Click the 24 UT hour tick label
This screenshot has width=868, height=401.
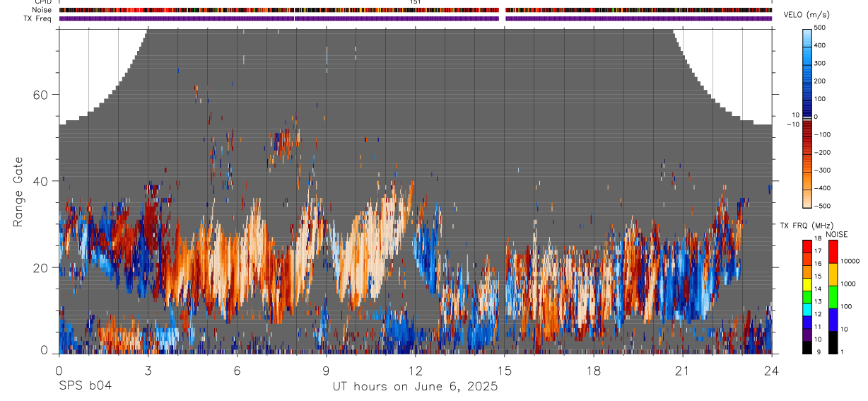pyautogui.click(x=772, y=370)
